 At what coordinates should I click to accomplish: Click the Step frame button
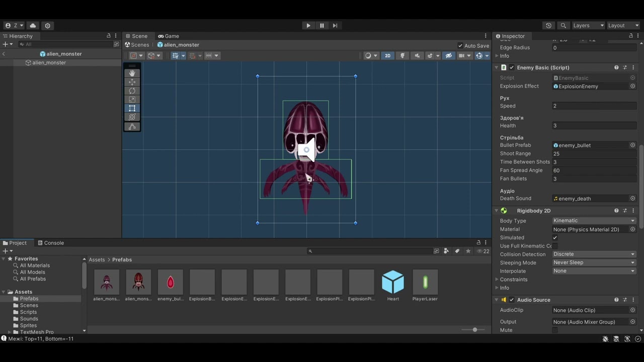pyautogui.click(x=335, y=26)
